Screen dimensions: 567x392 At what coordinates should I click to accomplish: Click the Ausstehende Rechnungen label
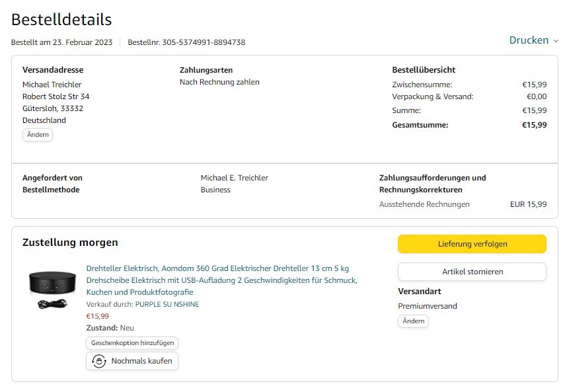[424, 204]
